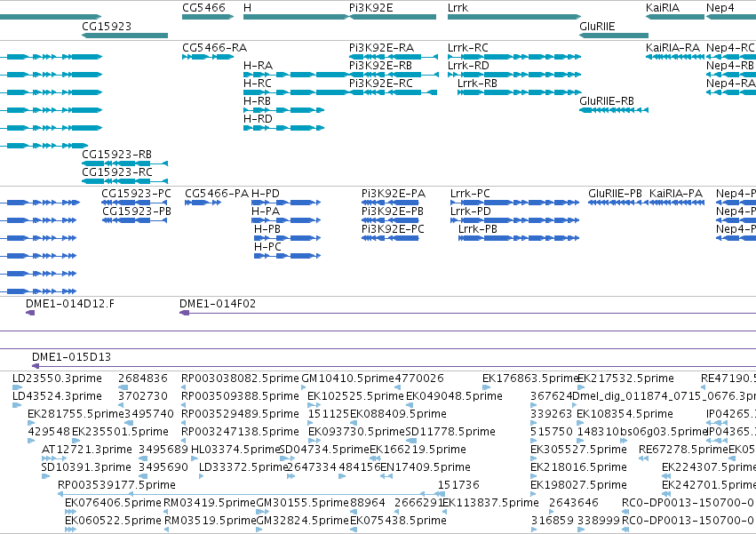Click the H-PB protein glyph
This screenshot has width=756, height=534.
tap(287, 238)
